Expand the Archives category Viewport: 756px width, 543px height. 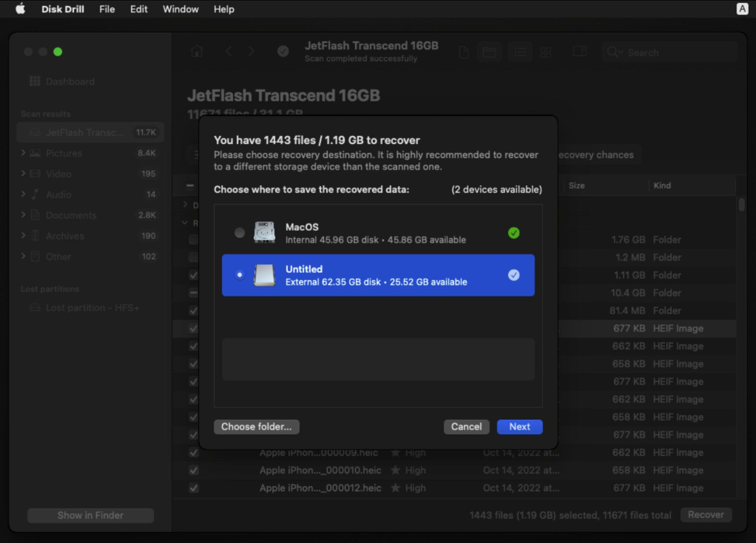click(23, 235)
